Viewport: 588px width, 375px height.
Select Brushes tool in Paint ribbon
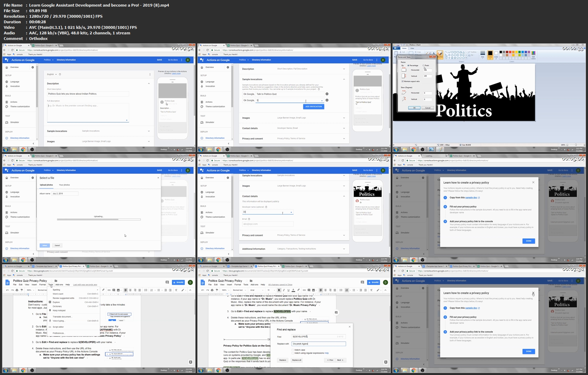440,55
